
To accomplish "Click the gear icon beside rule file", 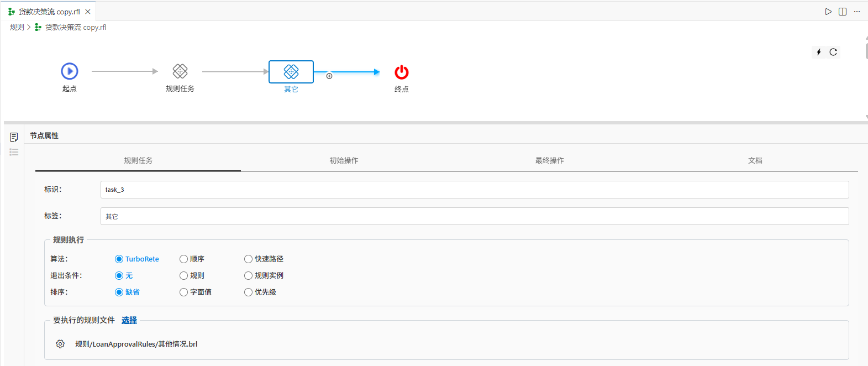I will pyautogui.click(x=60, y=344).
